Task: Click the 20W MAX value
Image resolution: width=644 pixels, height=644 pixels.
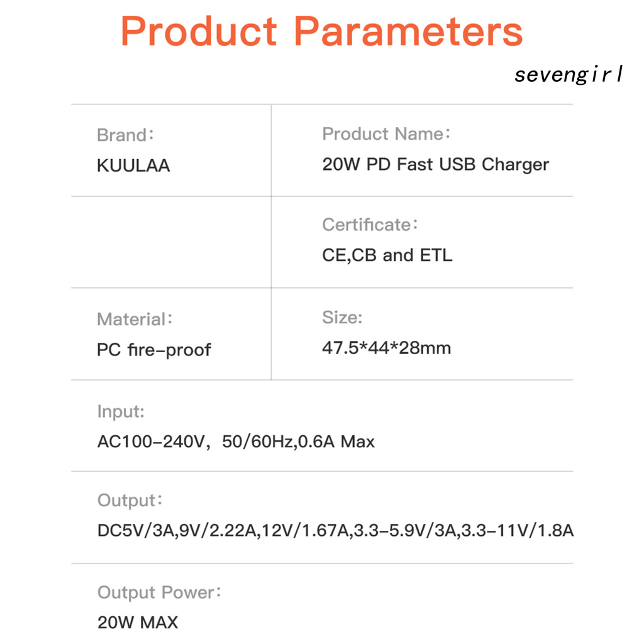Action: (138, 623)
